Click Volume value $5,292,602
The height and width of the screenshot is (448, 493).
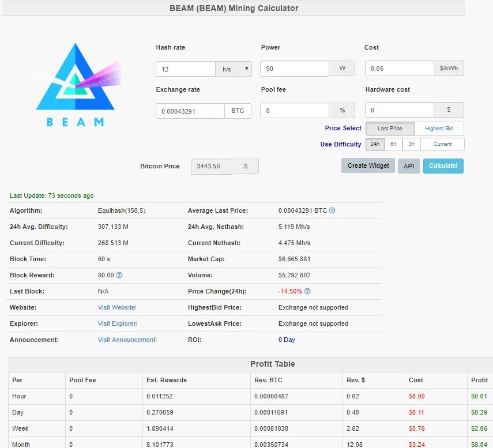pos(294,275)
